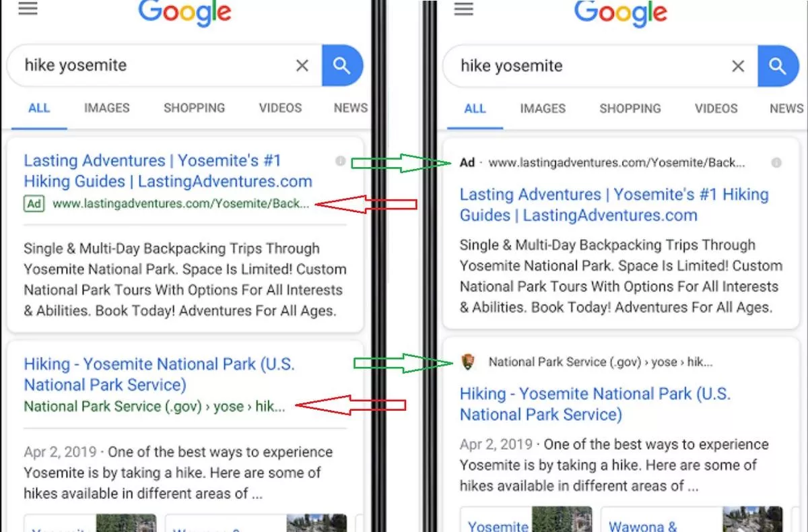Click National Park Service arrowhead favicon

coord(469,362)
